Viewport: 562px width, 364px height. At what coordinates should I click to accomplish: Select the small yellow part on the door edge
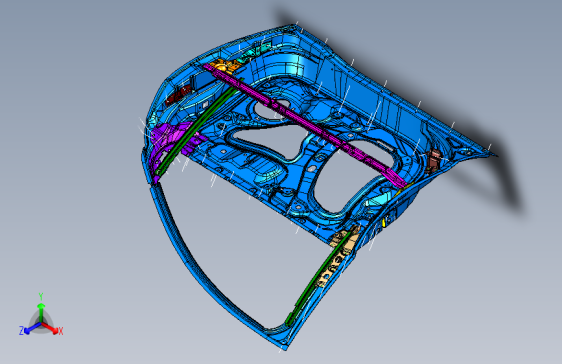[384, 222]
